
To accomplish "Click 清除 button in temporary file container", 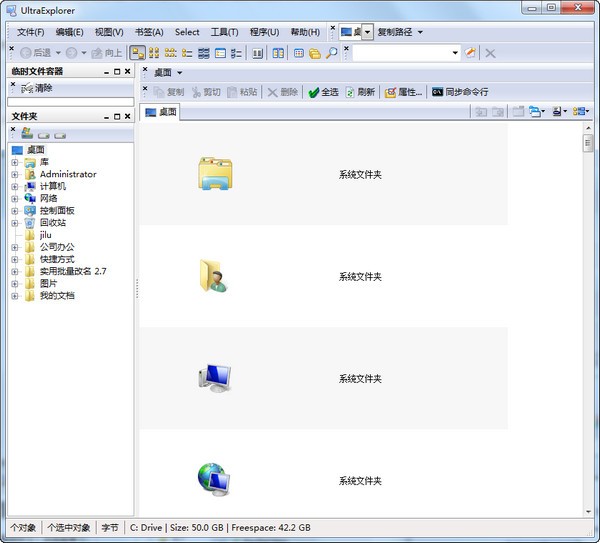I will 37,88.
